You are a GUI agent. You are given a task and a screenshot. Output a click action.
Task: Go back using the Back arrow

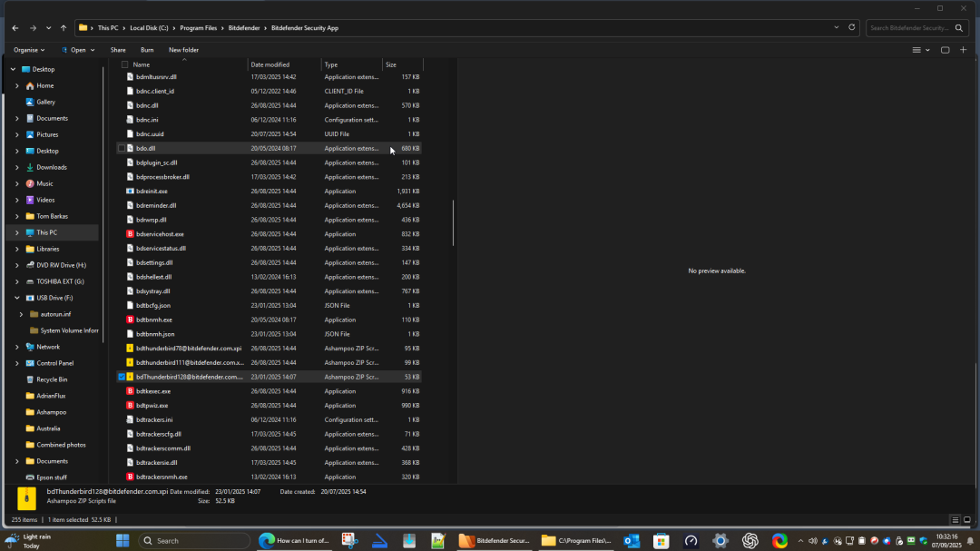point(15,28)
